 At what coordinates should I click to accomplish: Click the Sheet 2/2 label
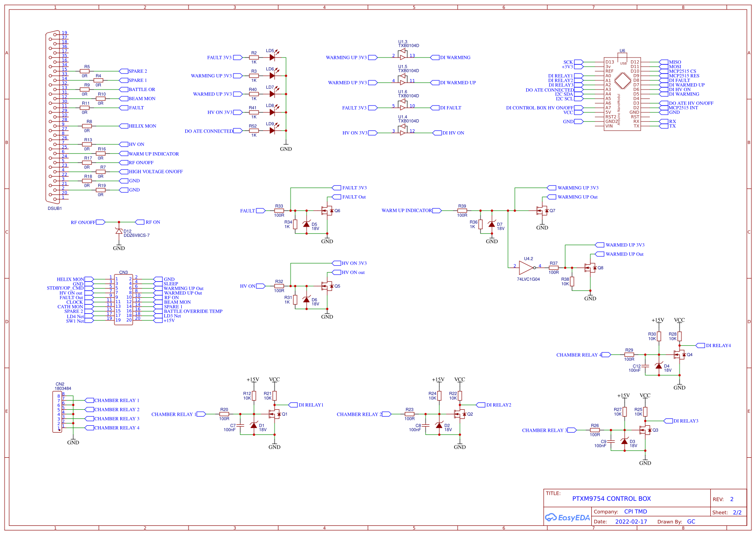[727, 512]
